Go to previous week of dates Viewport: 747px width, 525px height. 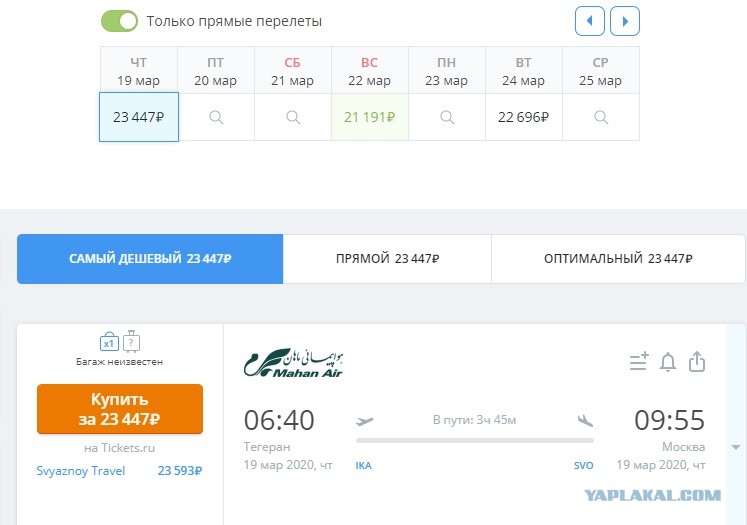coord(590,21)
